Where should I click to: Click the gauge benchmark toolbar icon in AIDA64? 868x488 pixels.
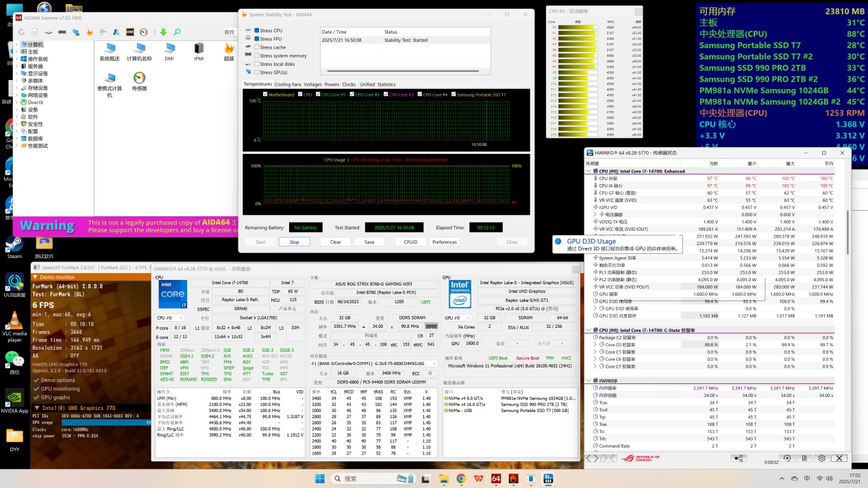tap(144, 31)
